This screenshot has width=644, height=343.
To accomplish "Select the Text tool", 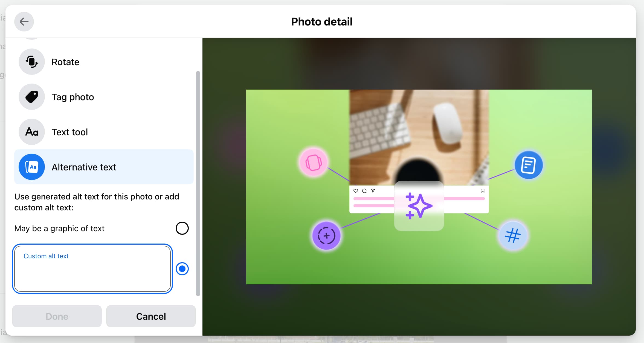I will click(x=70, y=132).
